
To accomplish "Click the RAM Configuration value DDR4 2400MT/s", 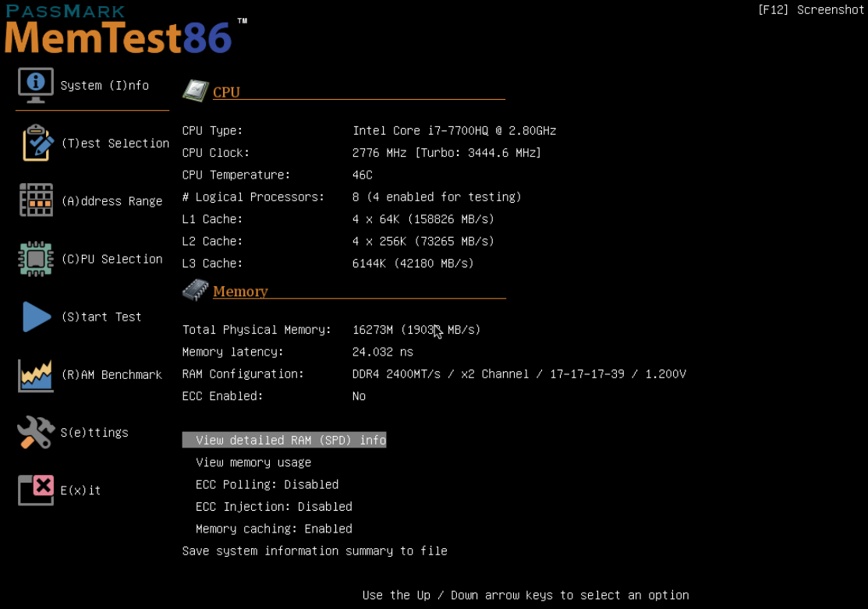I will point(519,374).
